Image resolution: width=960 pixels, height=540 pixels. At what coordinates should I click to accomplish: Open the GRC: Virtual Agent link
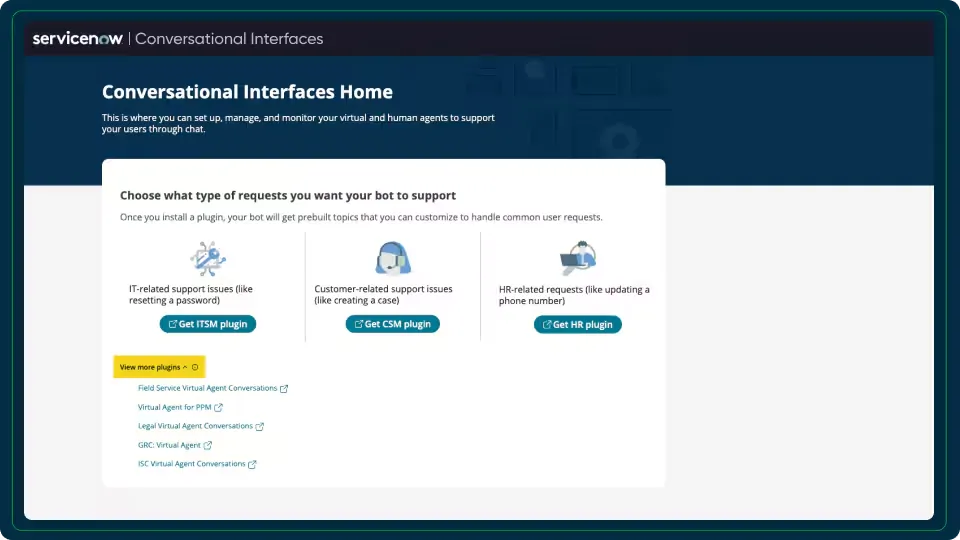coord(169,445)
